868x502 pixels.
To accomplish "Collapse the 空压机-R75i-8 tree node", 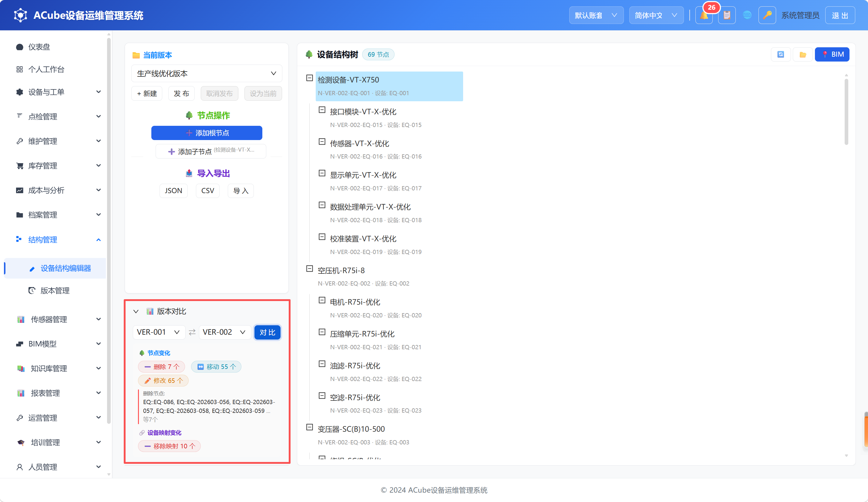I will [x=309, y=269].
